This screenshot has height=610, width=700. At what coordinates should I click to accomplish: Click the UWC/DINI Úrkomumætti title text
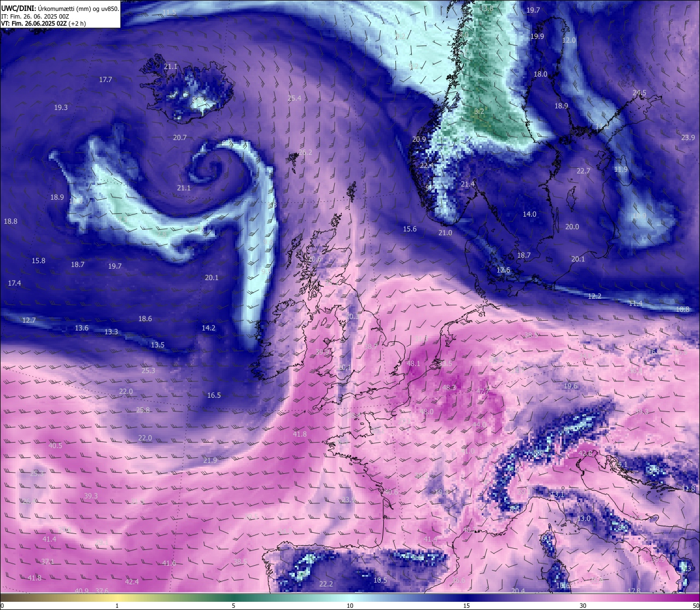click(x=60, y=8)
